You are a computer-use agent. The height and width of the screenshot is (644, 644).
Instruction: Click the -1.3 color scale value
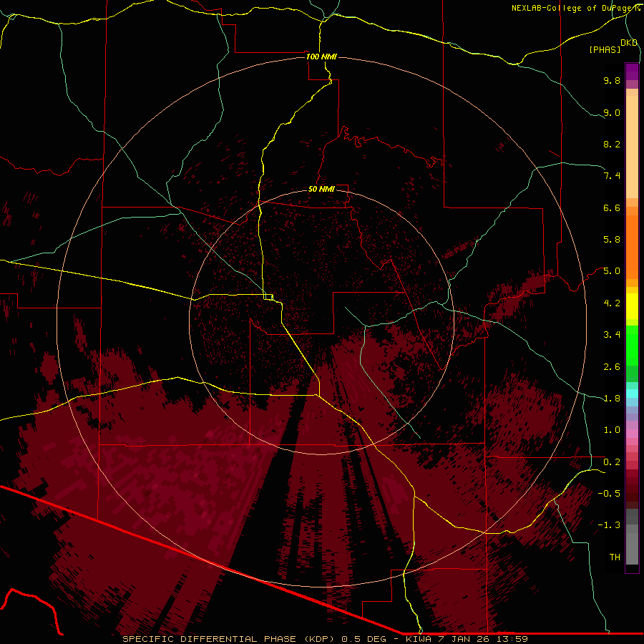tap(609, 525)
